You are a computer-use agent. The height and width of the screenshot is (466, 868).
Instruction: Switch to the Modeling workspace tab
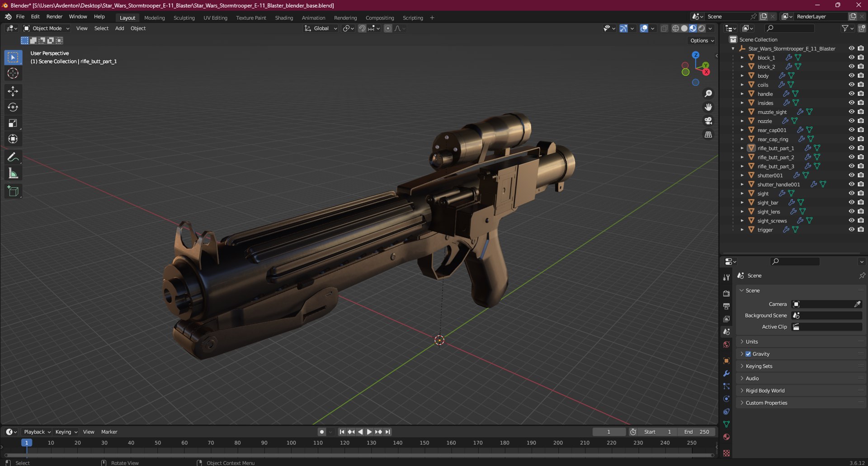click(155, 18)
